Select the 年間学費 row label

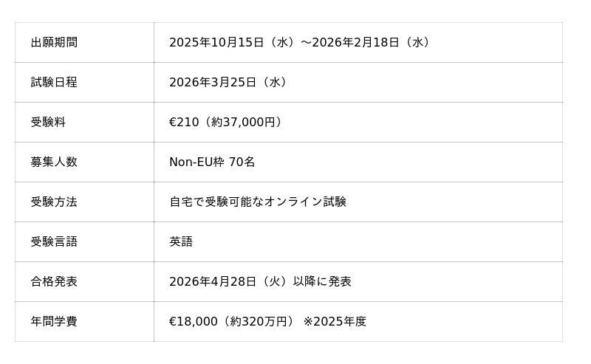click(54, 321)
